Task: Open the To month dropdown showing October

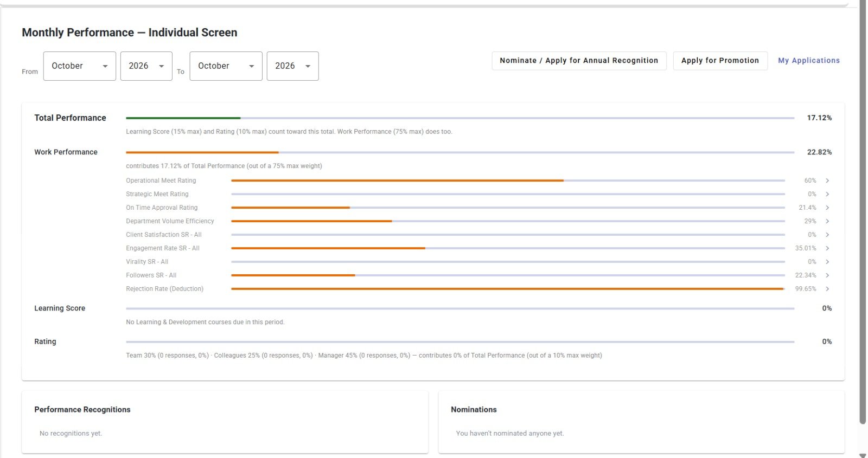Action: [226, 66]
